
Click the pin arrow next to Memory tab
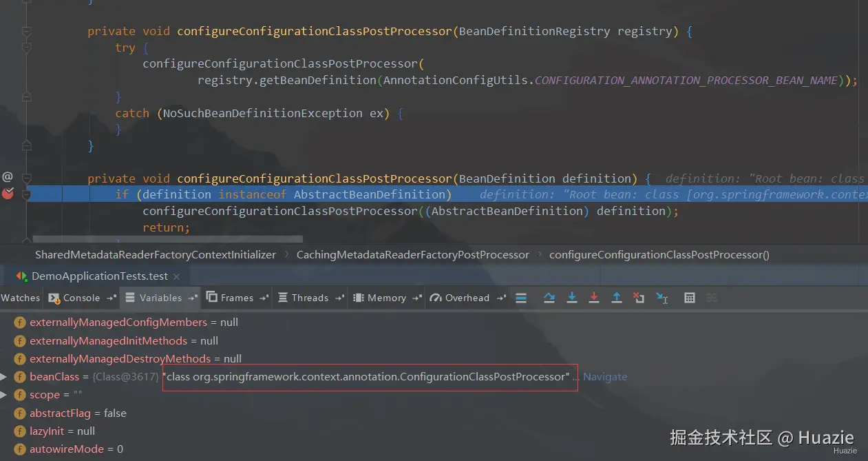417,298
